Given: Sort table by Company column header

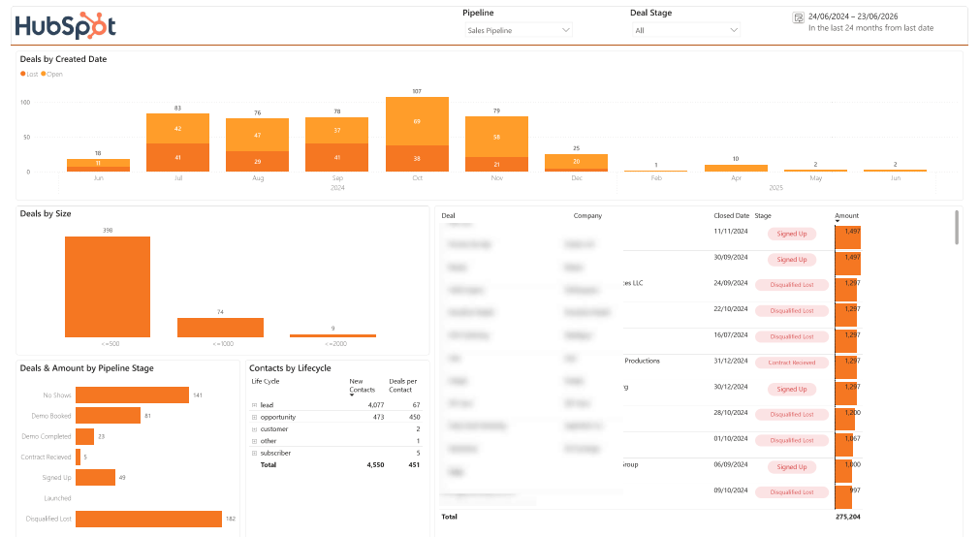Looking at the screenshot, I should [x=587, y=216].
